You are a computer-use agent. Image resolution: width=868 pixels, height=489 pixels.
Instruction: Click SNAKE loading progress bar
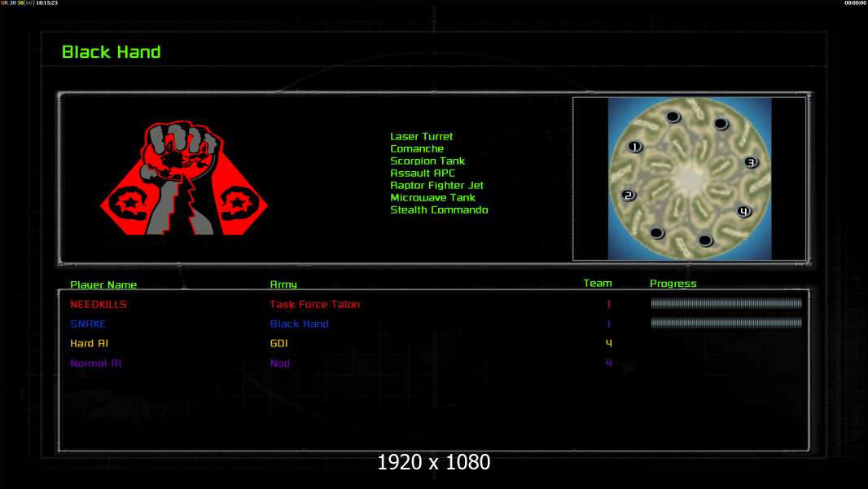click(726, 322)
